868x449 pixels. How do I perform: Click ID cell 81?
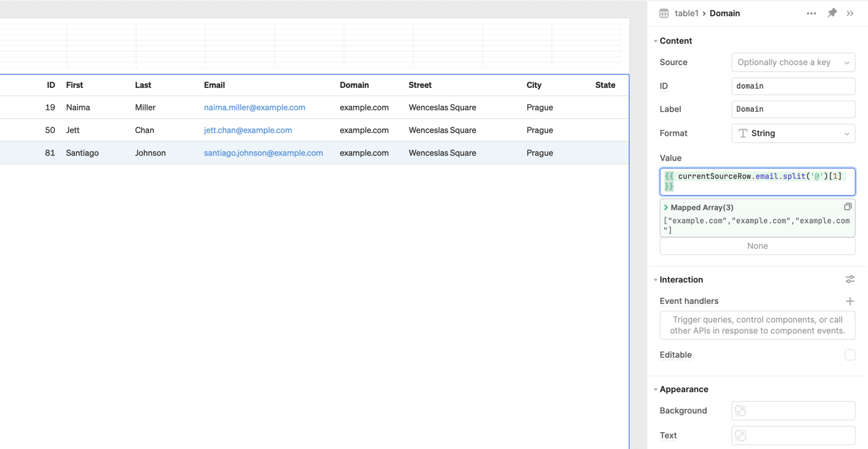pyautogui.click(x=50, y=153)
